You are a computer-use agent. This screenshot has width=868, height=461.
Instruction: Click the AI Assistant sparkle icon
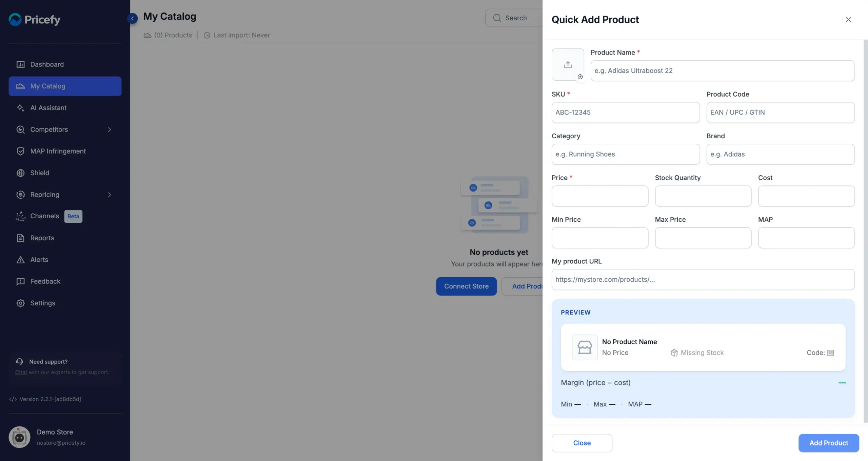pyautogui.click(x=20, y=108)
